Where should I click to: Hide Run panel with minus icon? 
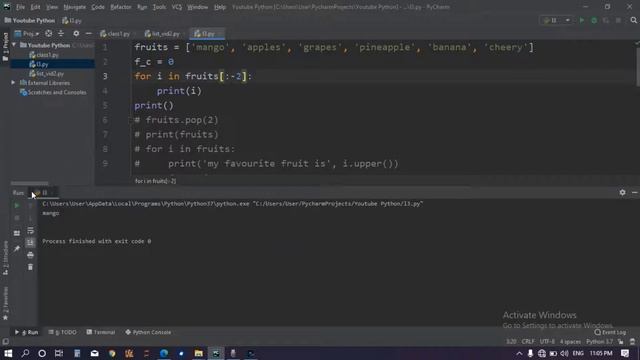pyautogui.click(x=634, y=192)
